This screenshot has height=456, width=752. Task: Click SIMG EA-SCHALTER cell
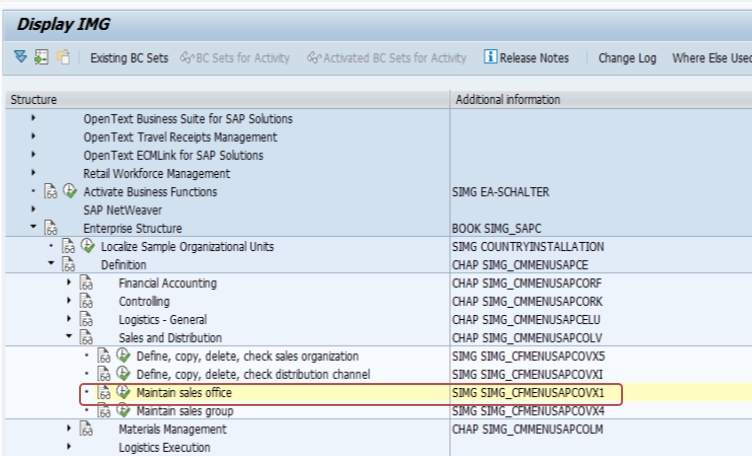[501, 192]
